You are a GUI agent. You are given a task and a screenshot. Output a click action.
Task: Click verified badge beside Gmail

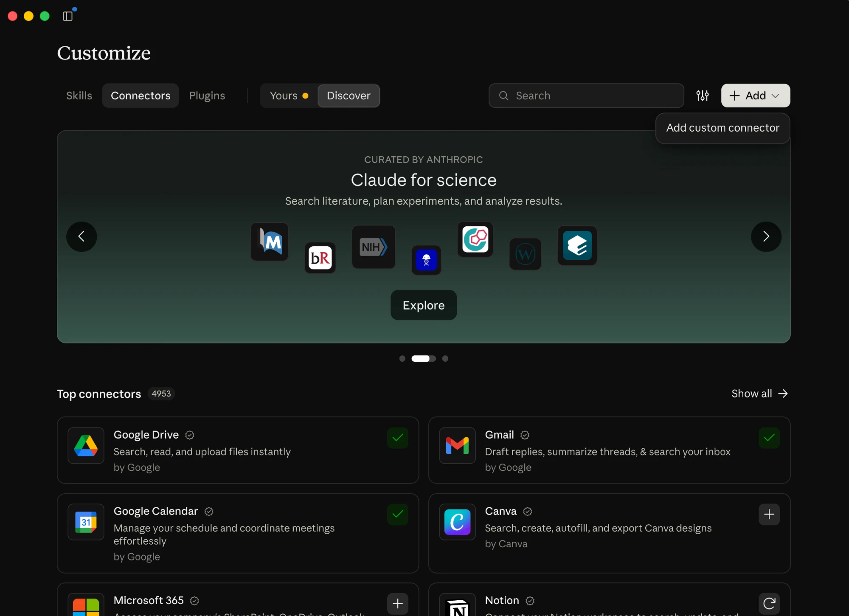(525, 435)
